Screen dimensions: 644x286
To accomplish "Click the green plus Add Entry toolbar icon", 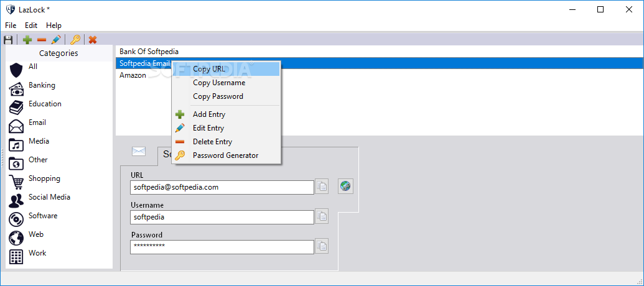I will click(x=27, y=40).
